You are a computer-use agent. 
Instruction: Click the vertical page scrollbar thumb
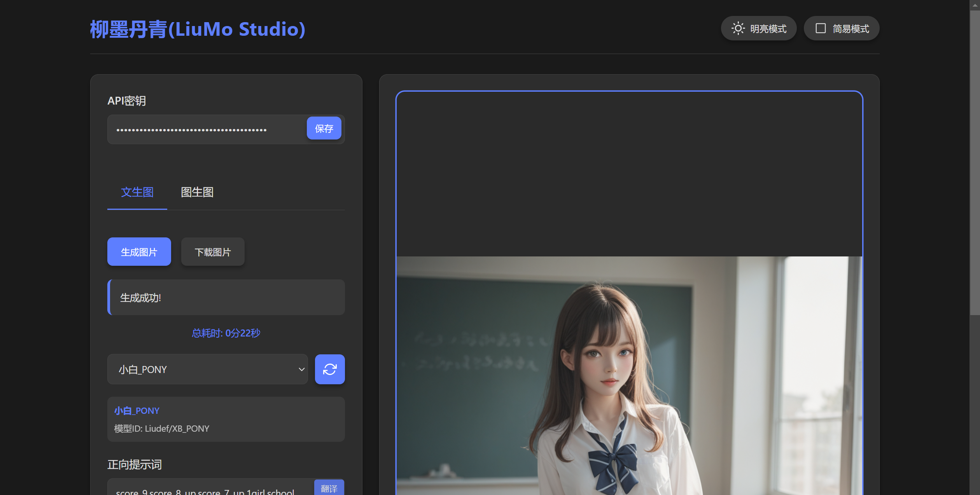point(975,163)
